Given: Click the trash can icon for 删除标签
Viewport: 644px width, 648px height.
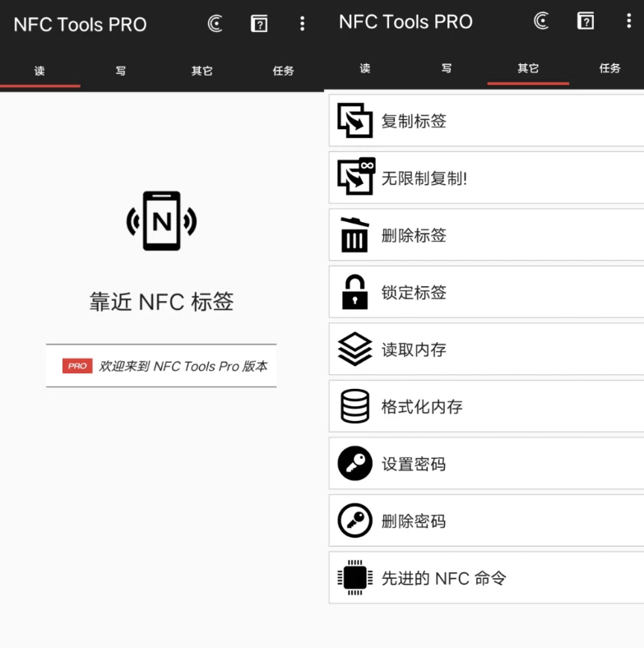Looking at the screenshot, I should tap(355, 235).
